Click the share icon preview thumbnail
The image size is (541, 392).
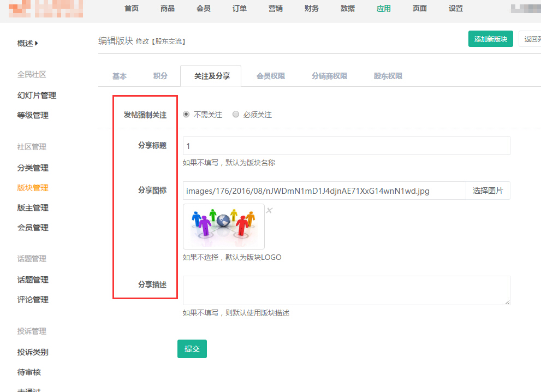coord(223,227)
